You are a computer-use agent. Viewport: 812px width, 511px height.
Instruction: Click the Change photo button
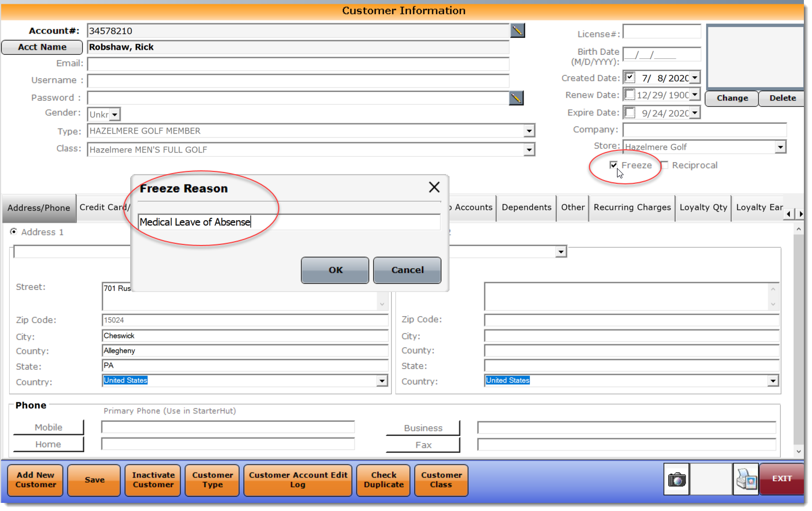coord(732,98)
